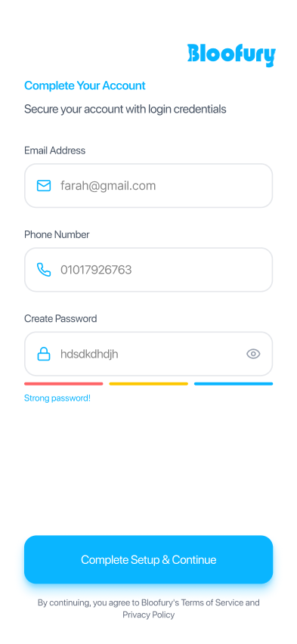The width and height of the screenshot is (297, 644).
Task: Click the Email Address label
Action: tap(54, 150)
